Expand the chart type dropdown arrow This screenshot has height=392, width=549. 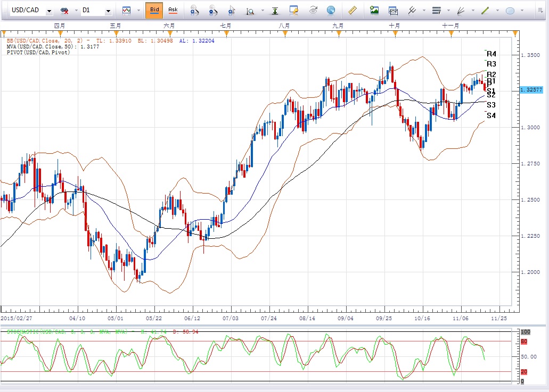138,11
